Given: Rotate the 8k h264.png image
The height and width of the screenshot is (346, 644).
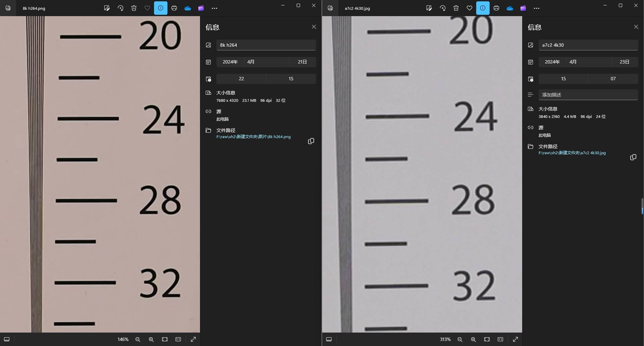Looking at the screenshot, I should click(x=120, y=8).
